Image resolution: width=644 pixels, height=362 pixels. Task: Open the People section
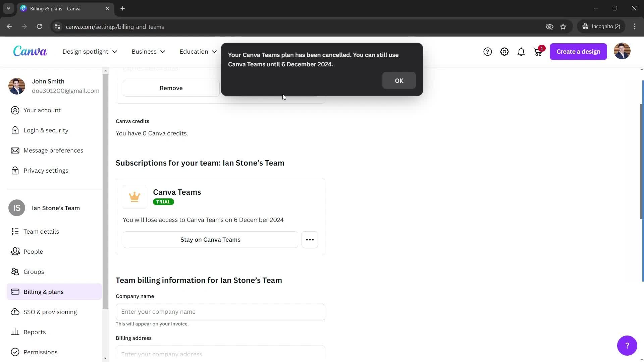tap(54, 252)
